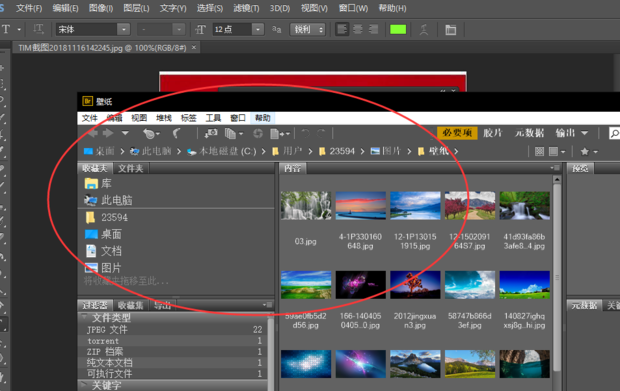This screenshot has height=391, width=620.
Task: Click 此电脑 in the Bridge path bar
Action: click(x=151, y=151)
